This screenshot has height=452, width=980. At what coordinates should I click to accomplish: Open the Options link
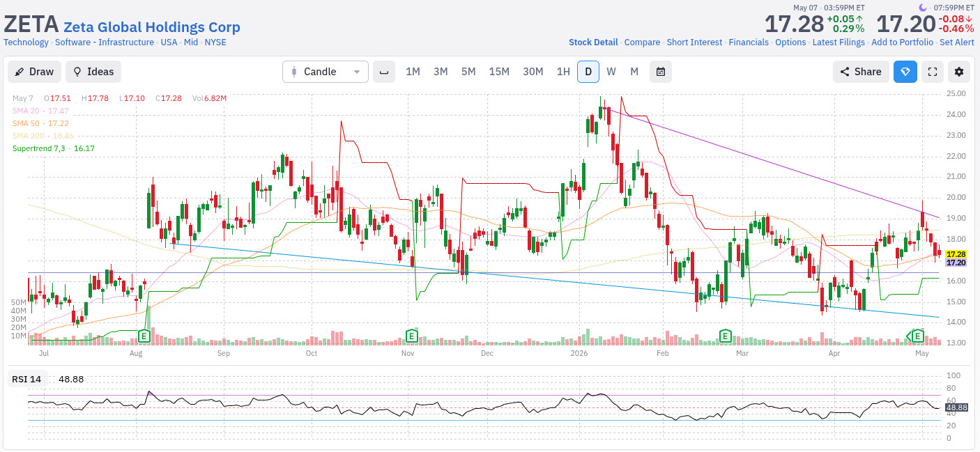pos(790,42)
